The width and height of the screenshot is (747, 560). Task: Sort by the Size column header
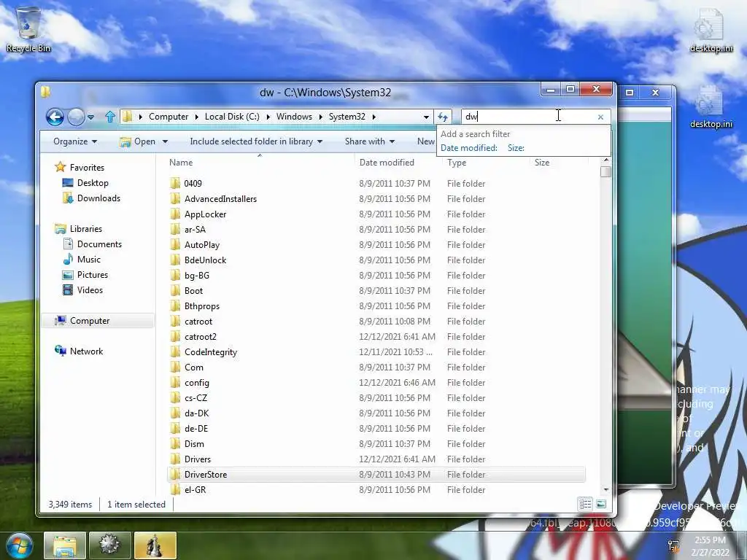pos(542,163)
